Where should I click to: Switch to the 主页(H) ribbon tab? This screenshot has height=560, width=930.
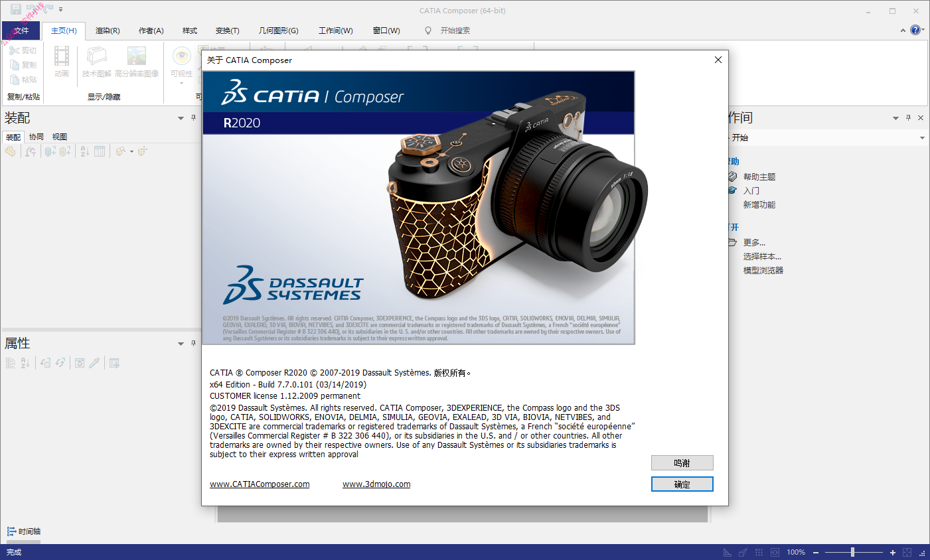[64, 31]
